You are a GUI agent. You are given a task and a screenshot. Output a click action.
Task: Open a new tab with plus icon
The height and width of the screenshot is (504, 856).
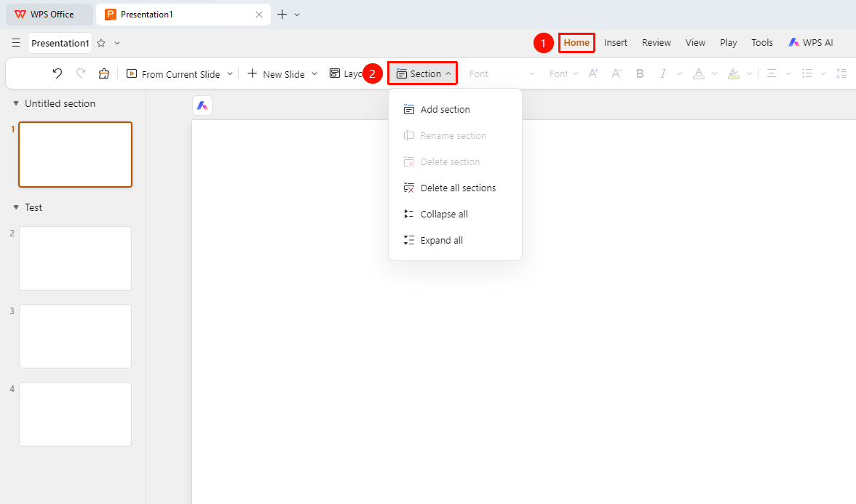[x=282, y=15]
